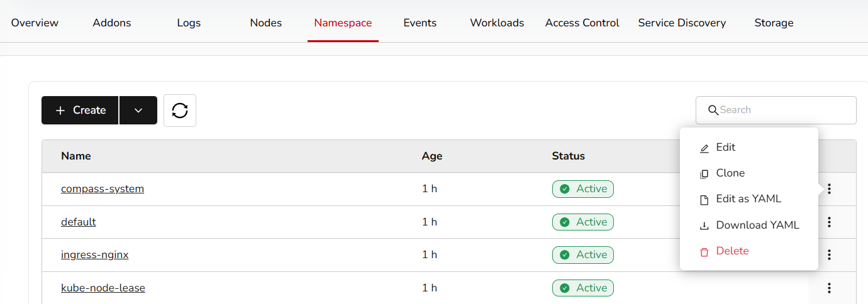Click the pencil Edit icon in the menu
The image size is (868, 304).
(x=704, y=148)
